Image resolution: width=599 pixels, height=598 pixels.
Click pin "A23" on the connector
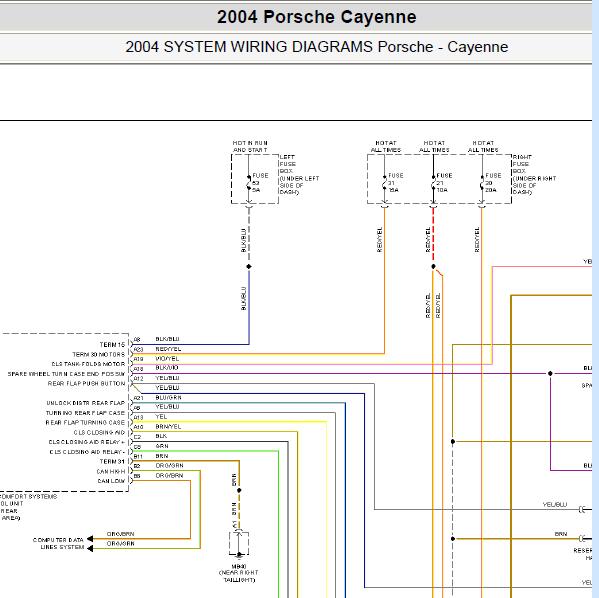(x=138, y=350)
